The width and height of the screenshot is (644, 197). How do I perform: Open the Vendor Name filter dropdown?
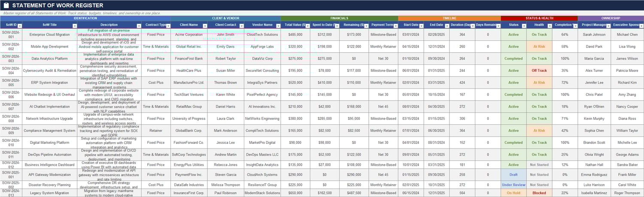(x=277, y=25)
